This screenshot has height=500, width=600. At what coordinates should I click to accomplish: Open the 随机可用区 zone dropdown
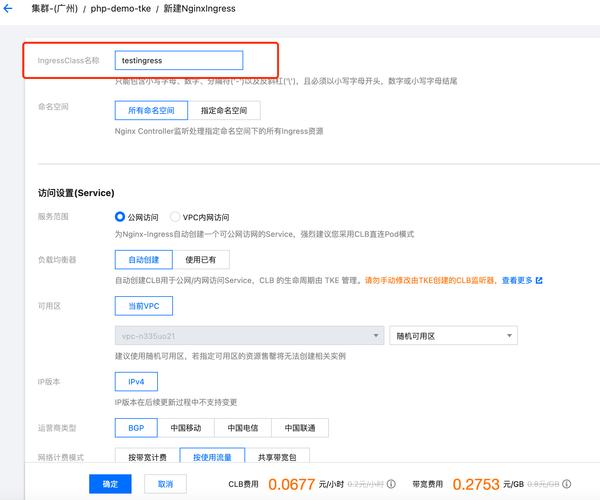click(453, 336)
